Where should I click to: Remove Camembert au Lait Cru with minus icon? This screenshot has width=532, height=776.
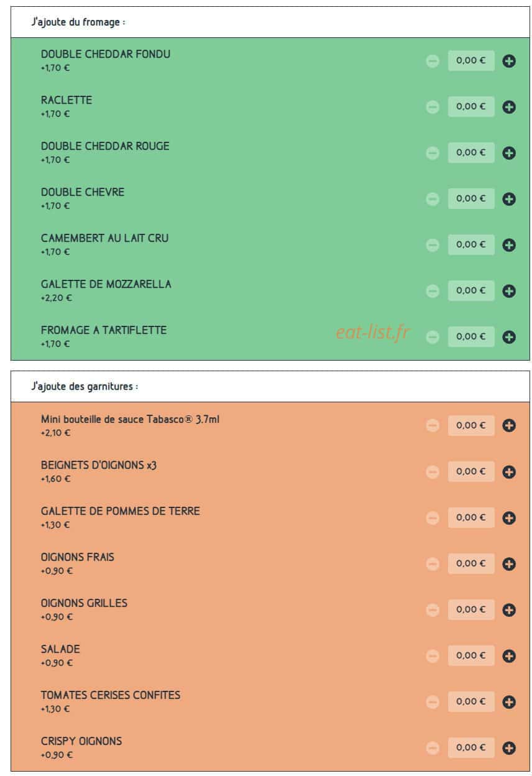tap(433, 245)
